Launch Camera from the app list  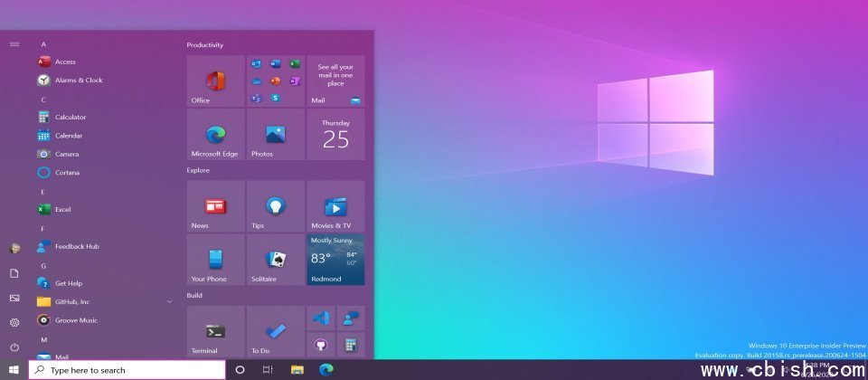click(x=105, y=154)
